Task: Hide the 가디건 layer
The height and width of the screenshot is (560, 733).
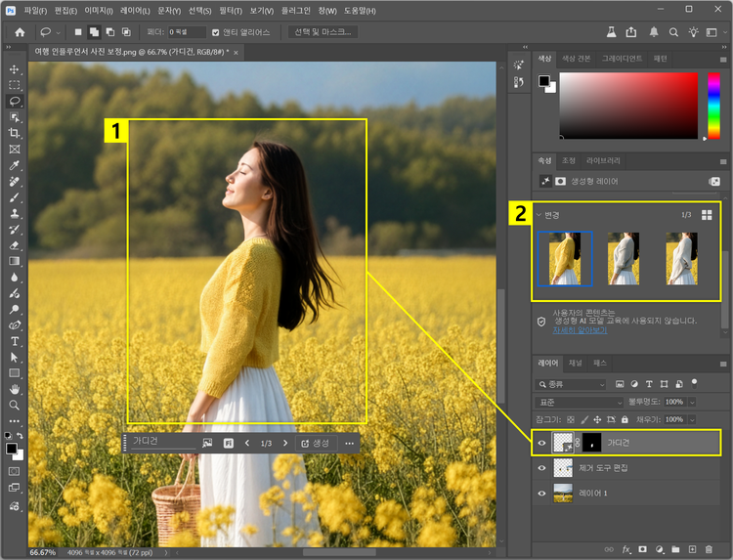Action: click(x=542, y=443)
